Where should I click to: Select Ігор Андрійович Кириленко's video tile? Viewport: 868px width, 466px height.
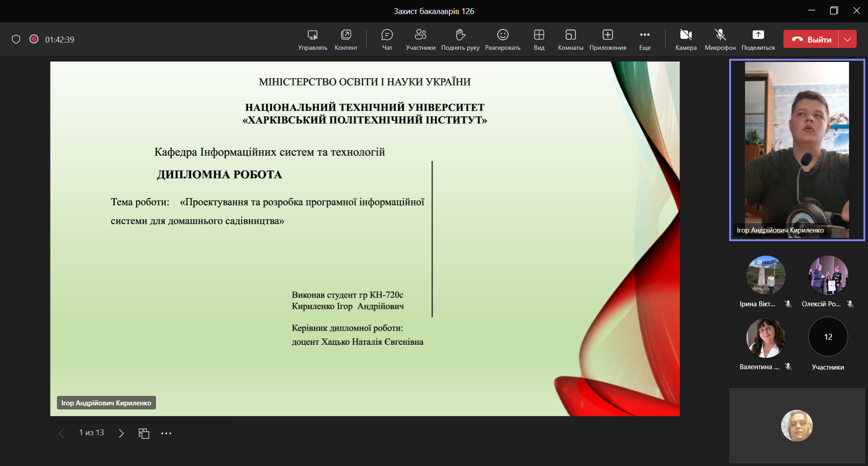(x=797, y=150)
